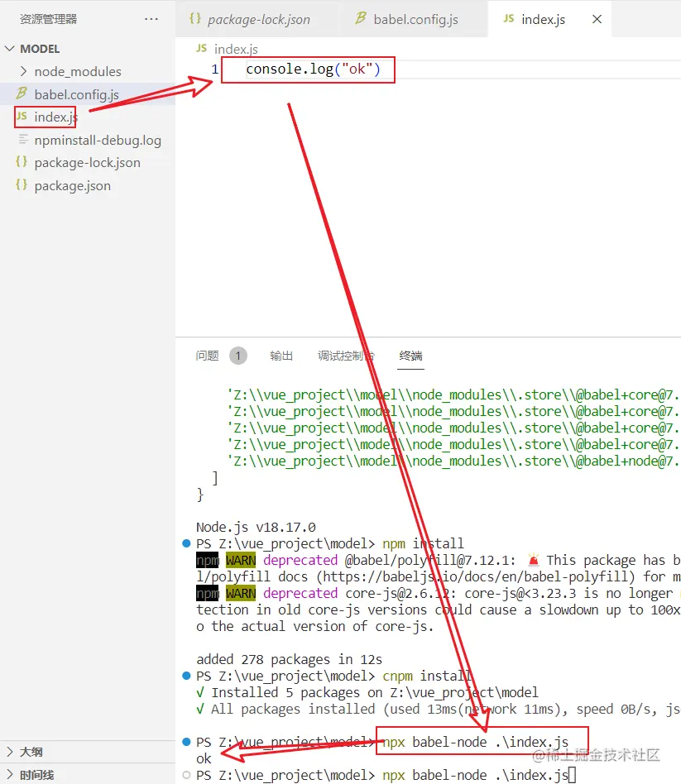Click the 资源管理器 explorer title
The height and width of the screenshot is (784, 681).
(x=48, y=19)
